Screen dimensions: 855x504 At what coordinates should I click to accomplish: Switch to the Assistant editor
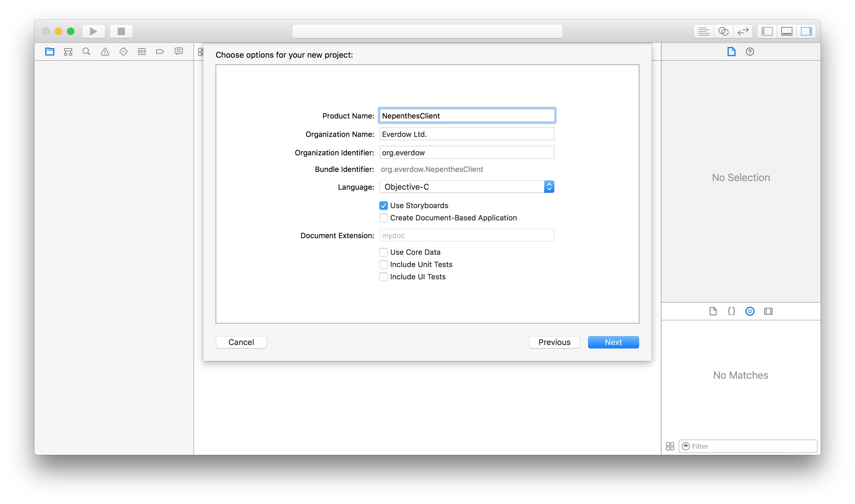point(724,31)
